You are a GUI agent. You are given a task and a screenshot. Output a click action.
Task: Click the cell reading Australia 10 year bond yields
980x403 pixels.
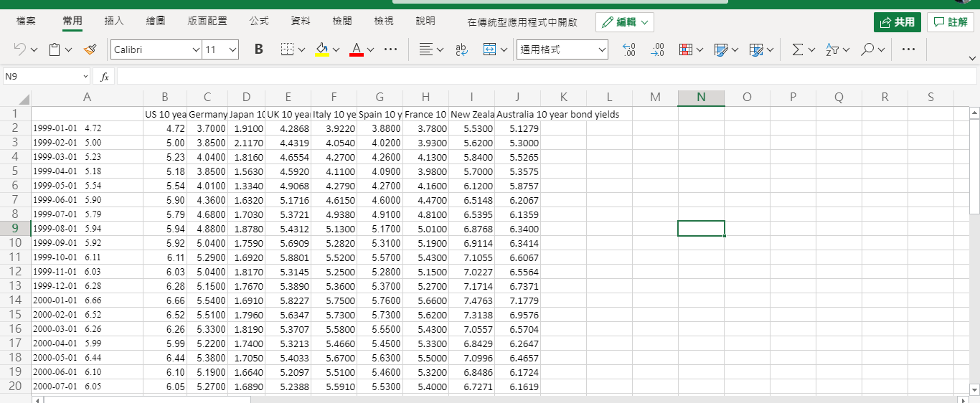[517, 114]
